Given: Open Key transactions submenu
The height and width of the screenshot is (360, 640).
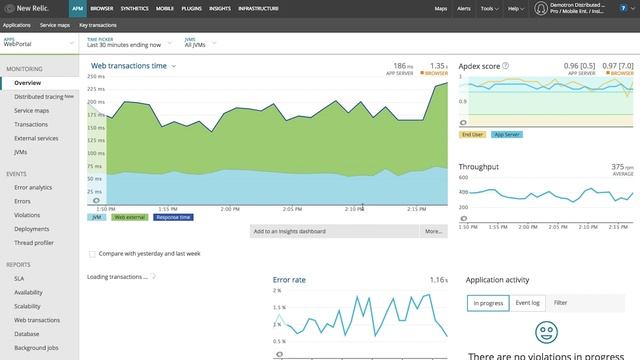Looking at the screenshot, I should coord(98,25).
